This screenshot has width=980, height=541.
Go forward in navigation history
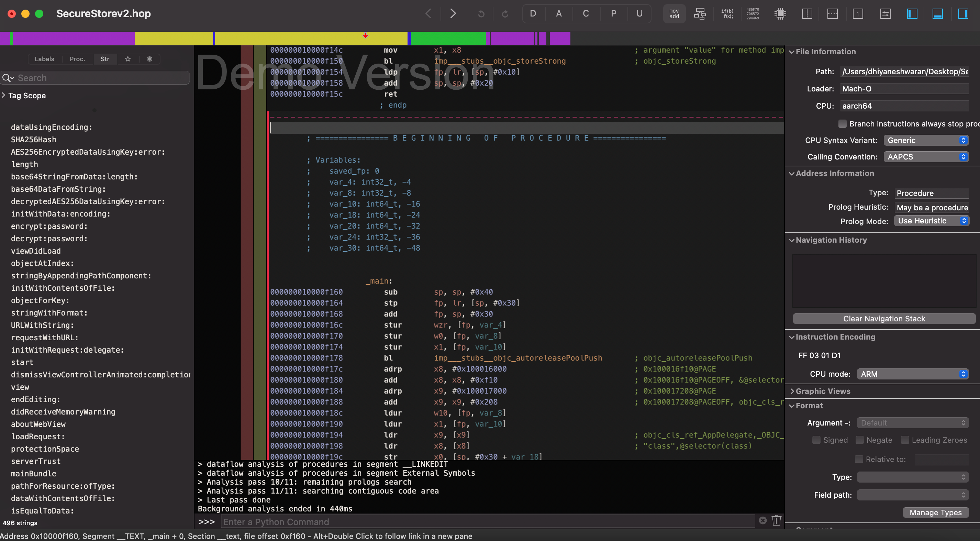[453, 14]
